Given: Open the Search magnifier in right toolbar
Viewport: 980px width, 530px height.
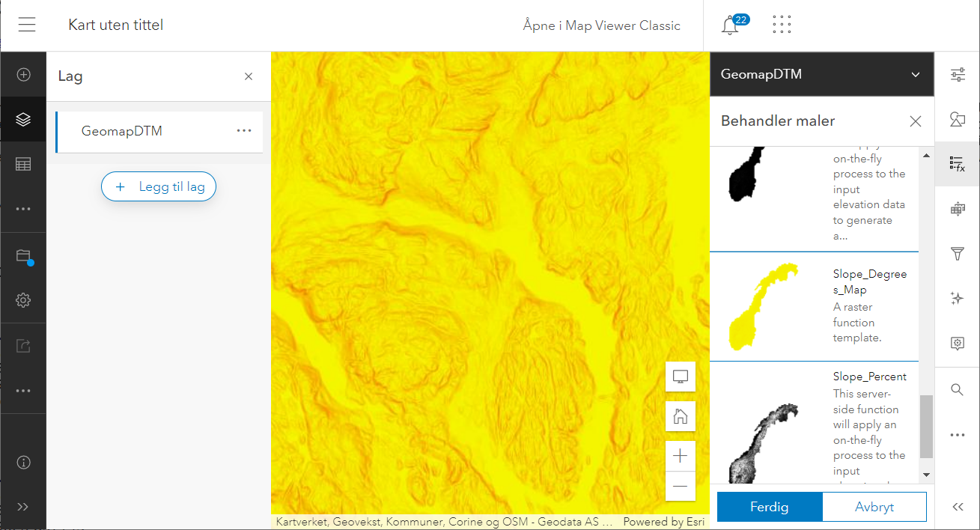Looking at the screenshot, I should [958, 390].
